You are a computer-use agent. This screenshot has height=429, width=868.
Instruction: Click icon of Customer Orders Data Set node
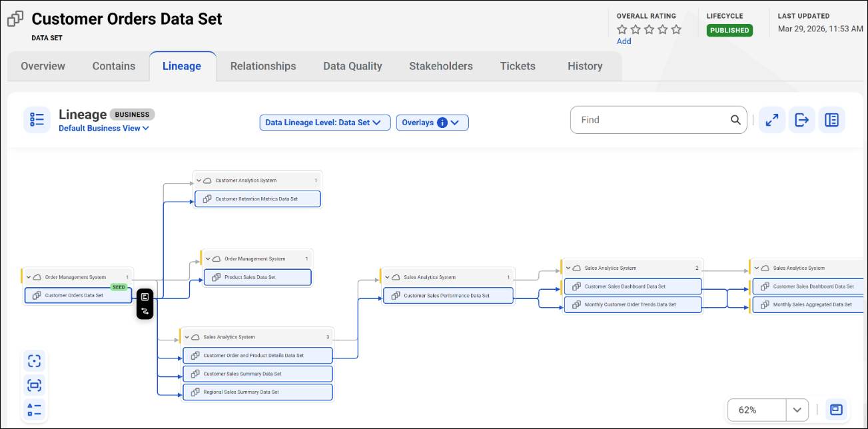pyautogui.click(x=37, y=295)
